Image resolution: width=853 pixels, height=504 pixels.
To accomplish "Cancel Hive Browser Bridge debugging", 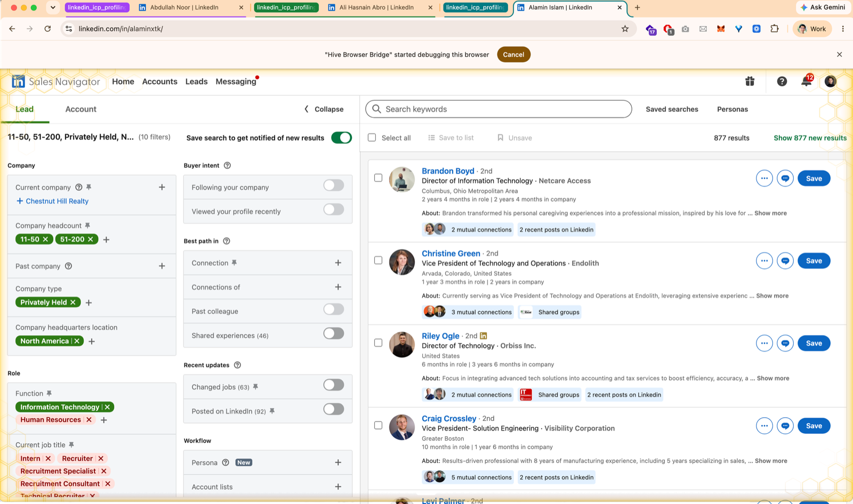I will coord(513,54).
